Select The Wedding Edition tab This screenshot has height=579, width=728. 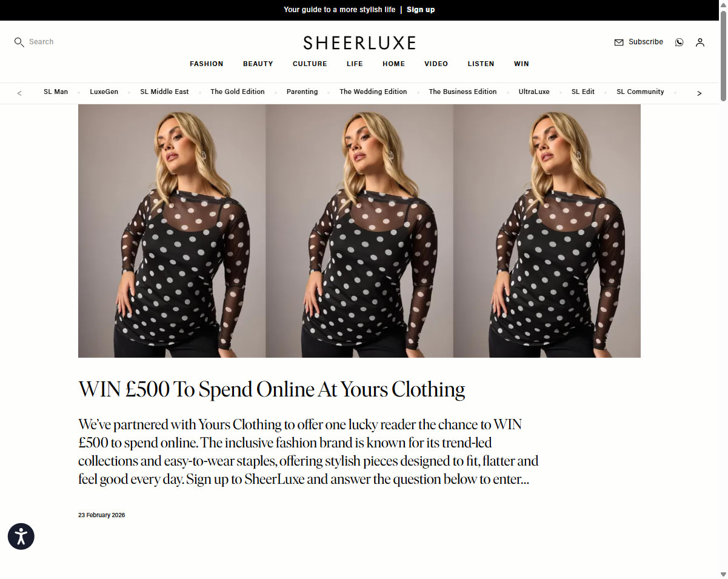pos(373,92)
